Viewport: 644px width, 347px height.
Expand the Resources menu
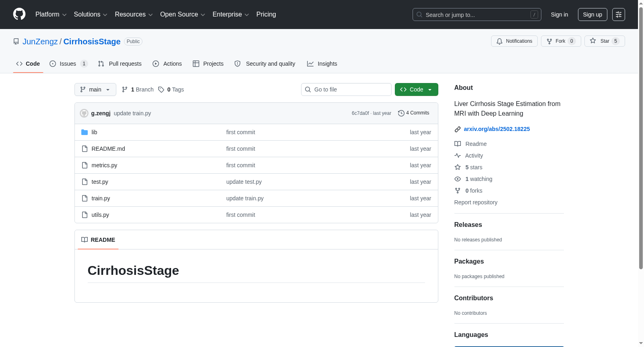(x=134, y=15)
